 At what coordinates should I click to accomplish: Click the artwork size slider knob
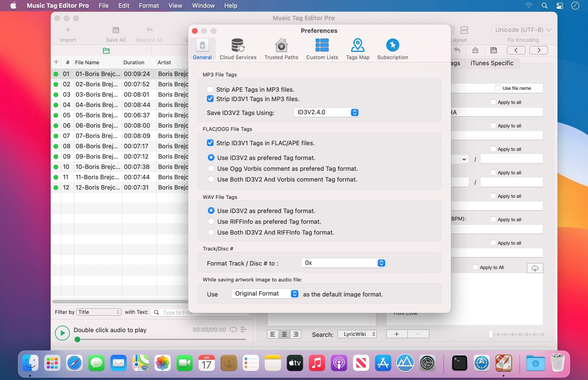(x=491, y=334)
